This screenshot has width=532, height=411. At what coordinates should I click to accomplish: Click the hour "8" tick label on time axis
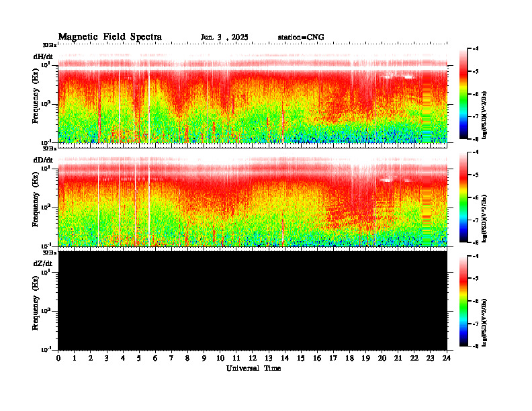[x=187, y=358]
